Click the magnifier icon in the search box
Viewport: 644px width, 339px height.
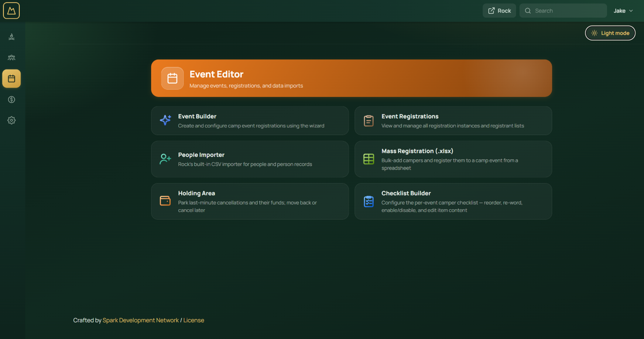coord(528,11)
